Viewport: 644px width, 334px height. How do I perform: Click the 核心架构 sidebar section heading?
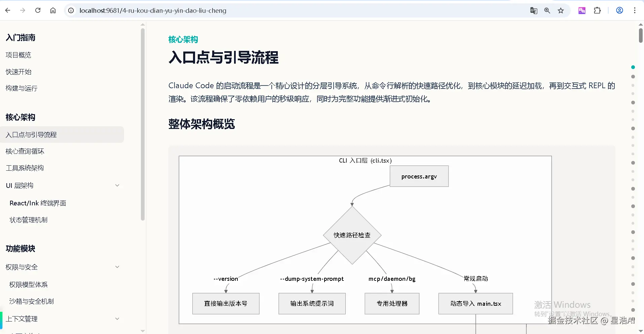tap(21, 117)
